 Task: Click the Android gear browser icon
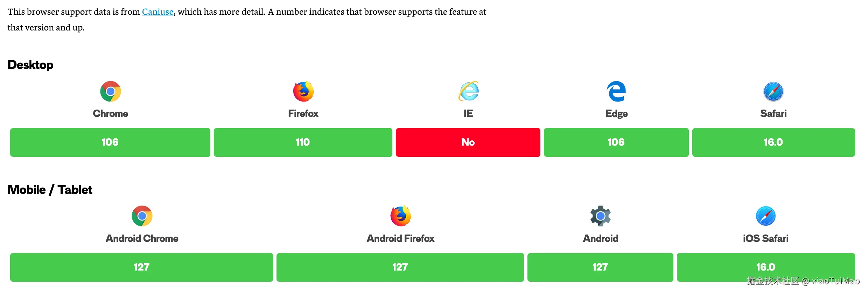pos(601,216)
